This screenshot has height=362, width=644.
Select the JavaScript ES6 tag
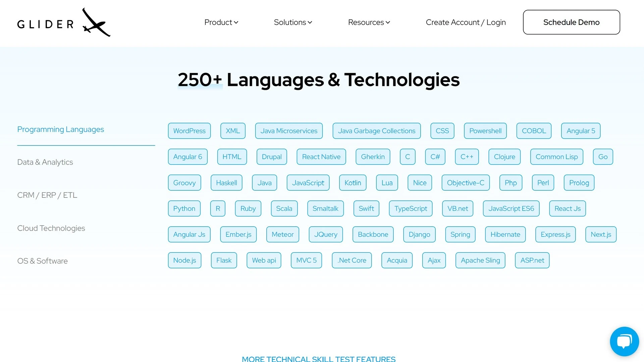click(x=511, y=208)
